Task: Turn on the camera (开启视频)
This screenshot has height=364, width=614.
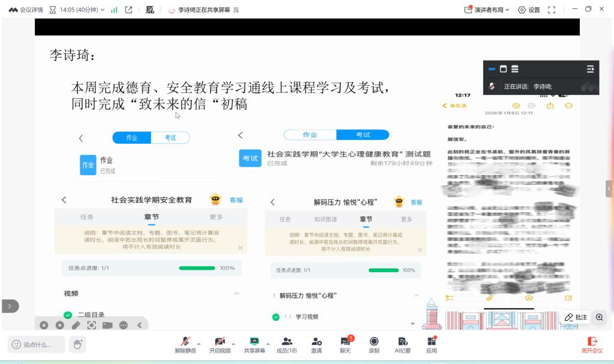Action: tap(219, 344)
